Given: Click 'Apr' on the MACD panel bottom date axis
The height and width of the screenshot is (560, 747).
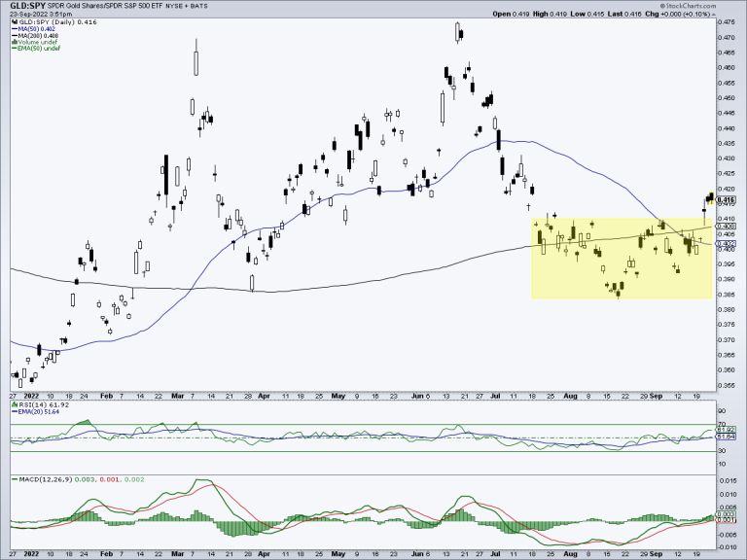Looking at the screenshot, I should point(264,554).
